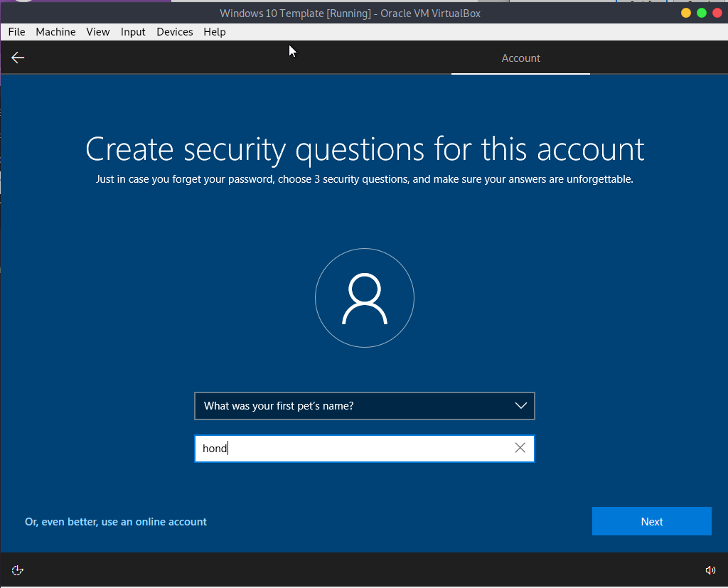Screen dimensions: 728x588
Task: Open the Devices menu
Action: [x=175, y=31]
